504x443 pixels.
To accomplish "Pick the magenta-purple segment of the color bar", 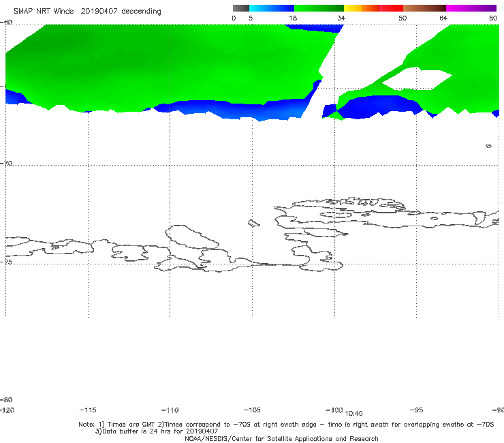I will coord(471,8).
